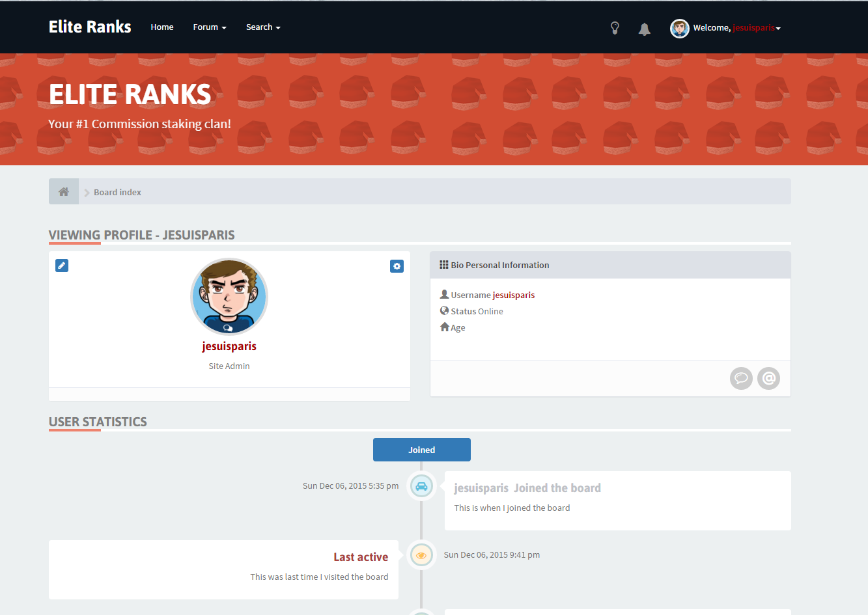
Task: Expand the Search menu
Action: coord(263,27)
